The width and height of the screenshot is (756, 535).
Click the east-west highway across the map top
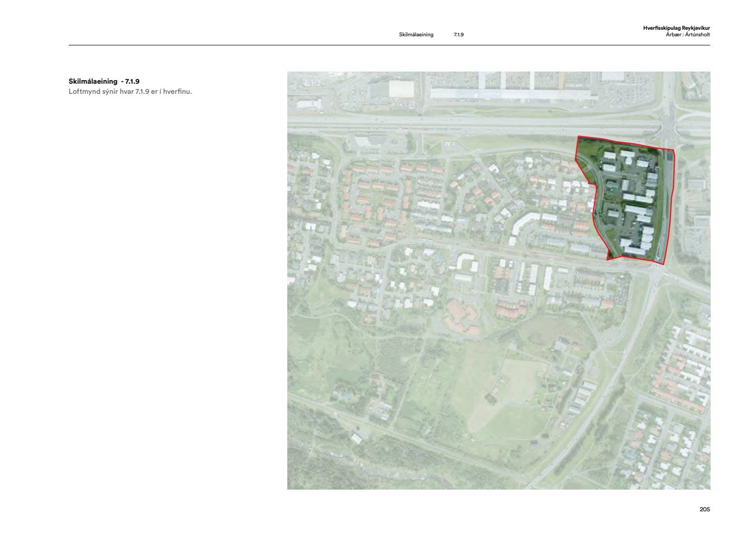click(x=454, y=123)
